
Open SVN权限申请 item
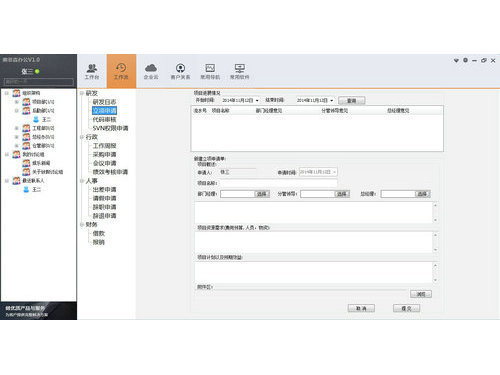[x=110, y=128]
